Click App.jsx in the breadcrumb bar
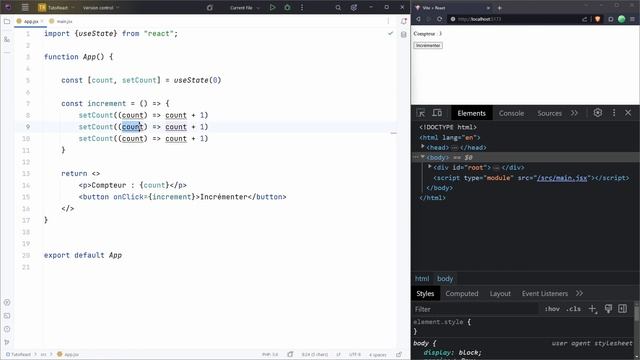The width and height of the screenshot is (640, 360). point(68,354)
